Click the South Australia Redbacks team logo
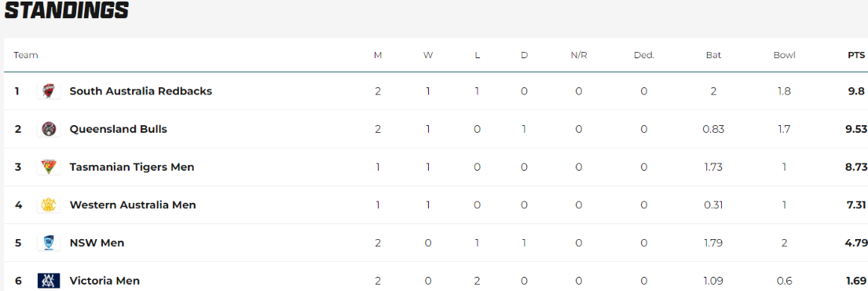868x291 pixels. pyautogui.click(x=49, y=91)
